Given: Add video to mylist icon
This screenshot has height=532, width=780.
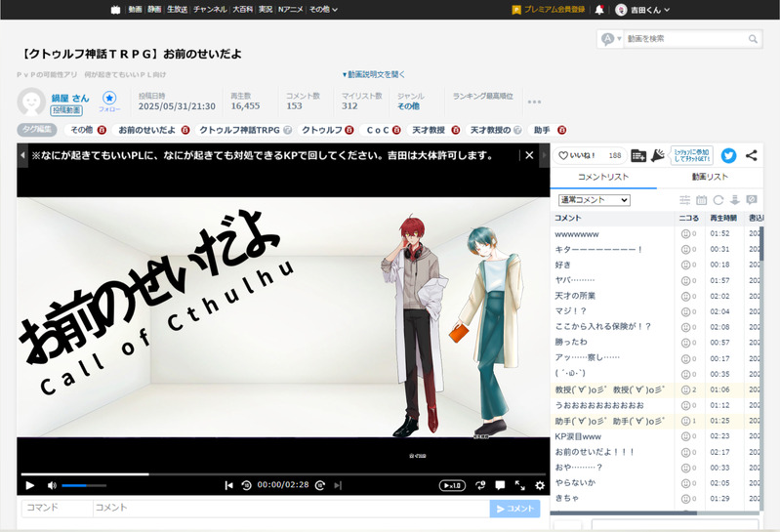Looking at the screenshot, I should coord(638,155).
